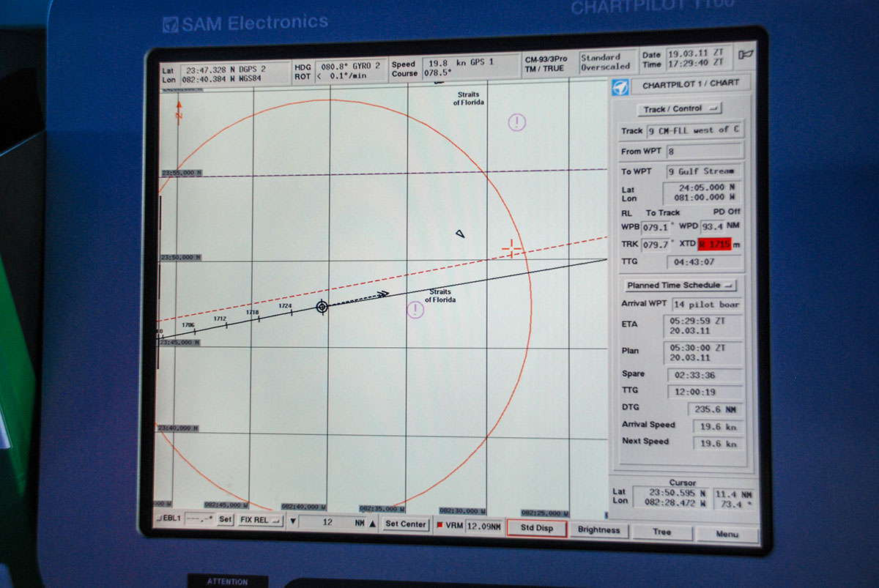
Task: Click the lower caution symbol near Straits of Florida
Action: [x=415, y=310]
